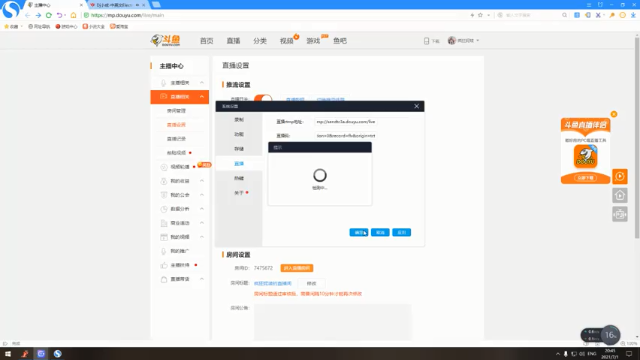Click the search magnifier in browser search box
Viewport: 640px width, 360px height.
(564, 15)
